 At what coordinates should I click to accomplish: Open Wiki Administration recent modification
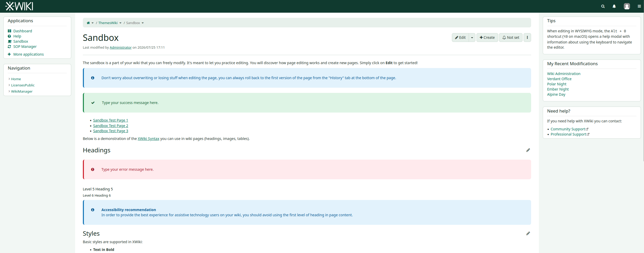pos(564,74)
